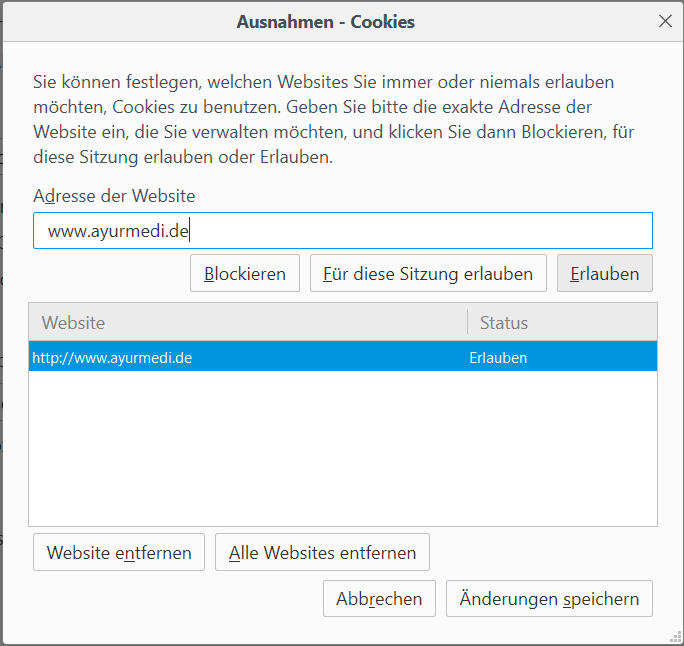The width and height of the screenshot is (684, 646).
Task: Click the Erlauben status cell in the list
Action: (498, 357)
